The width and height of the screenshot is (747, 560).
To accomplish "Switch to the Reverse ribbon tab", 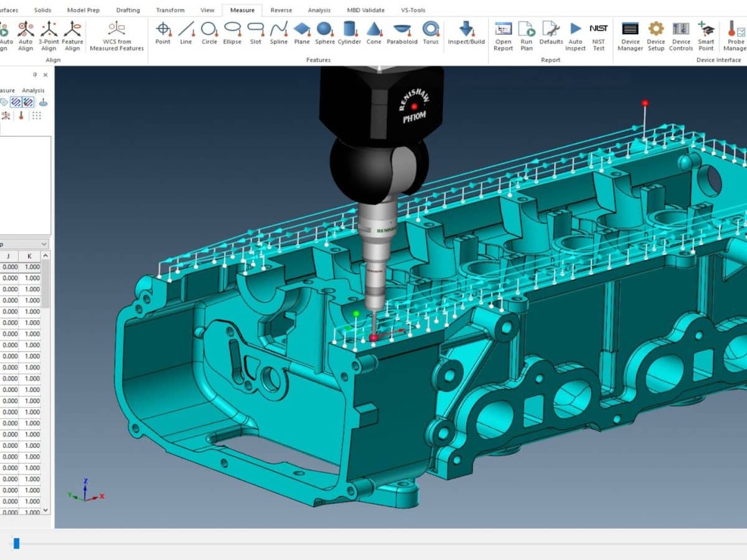I will tap(281, 10).
